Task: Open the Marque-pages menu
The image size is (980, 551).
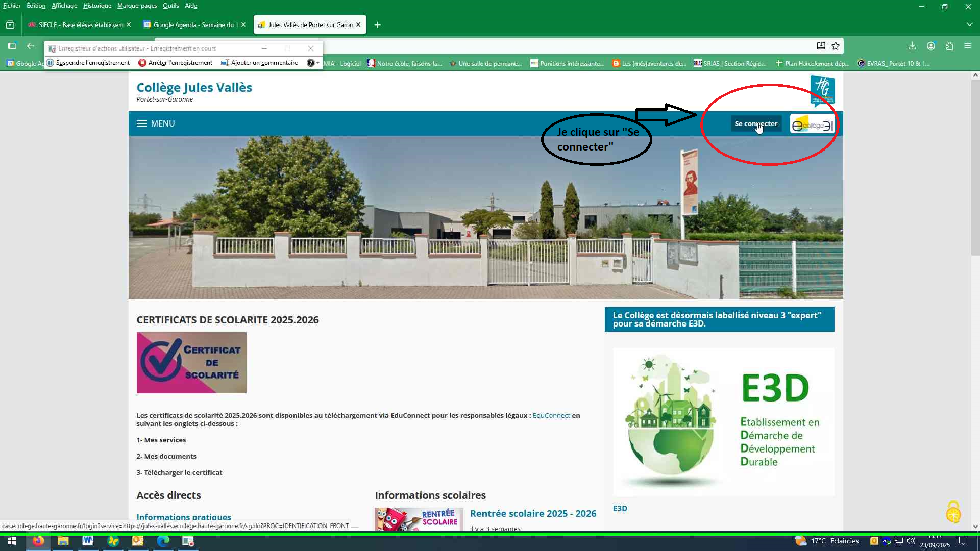Action: pos(137,6)
